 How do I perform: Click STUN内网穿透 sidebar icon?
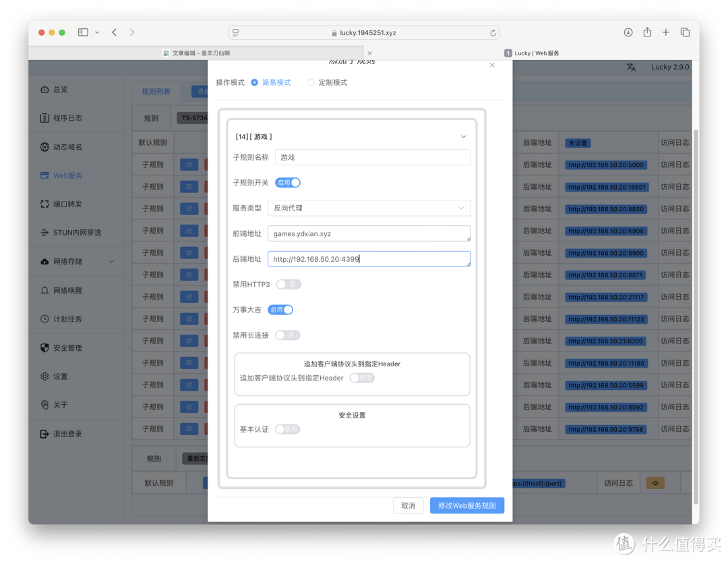[x=44, y=232]
